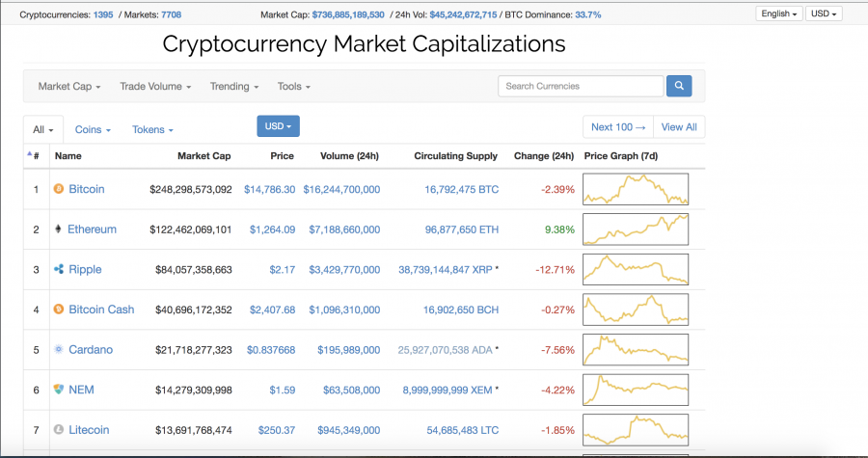Image resolution: width=868 pixels, height=458 pixels.
Task: Click Bitcoin price $14,786.30
Action: click(x=270, y=190)
